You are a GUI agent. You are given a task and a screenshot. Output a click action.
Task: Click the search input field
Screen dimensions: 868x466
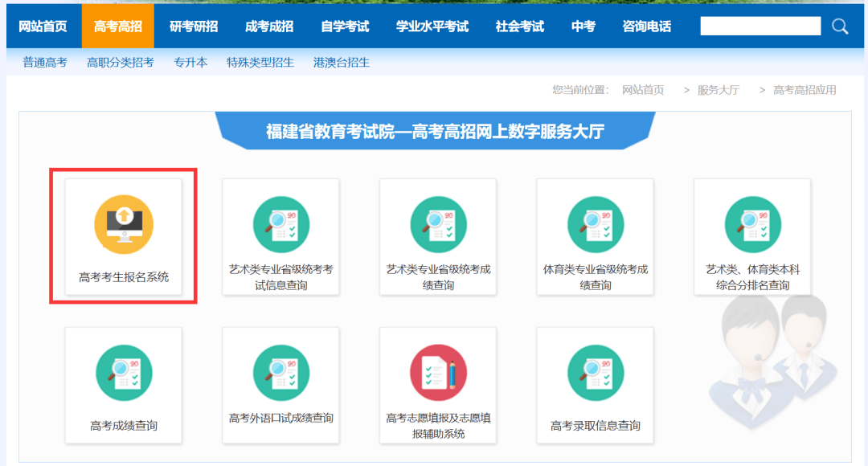pos(760,27)
